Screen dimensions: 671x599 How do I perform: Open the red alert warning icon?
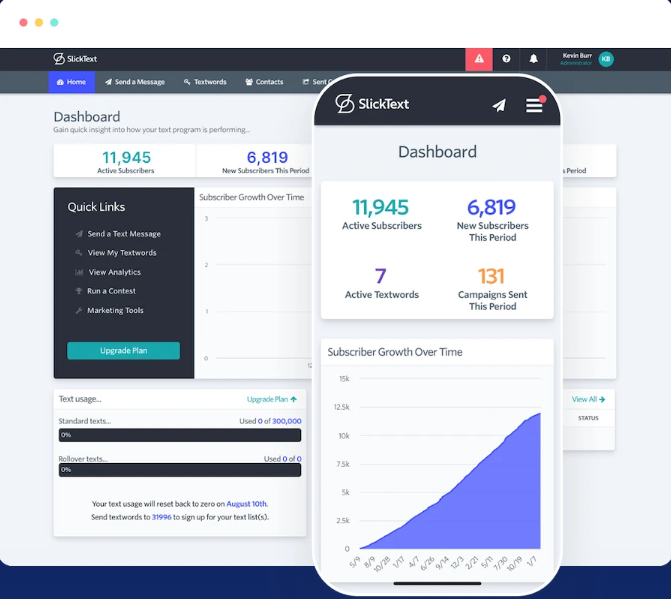pos(479,59)
